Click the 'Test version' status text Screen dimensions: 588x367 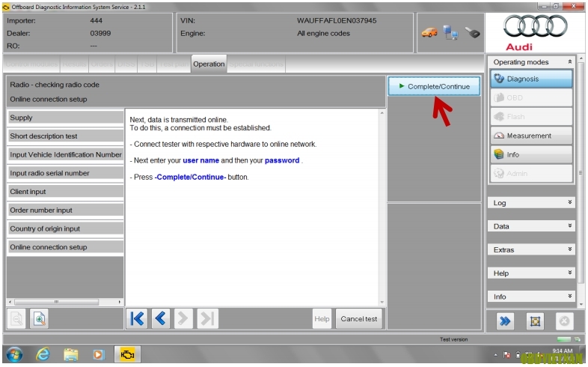pyautogui.click(x=454, y=339)
